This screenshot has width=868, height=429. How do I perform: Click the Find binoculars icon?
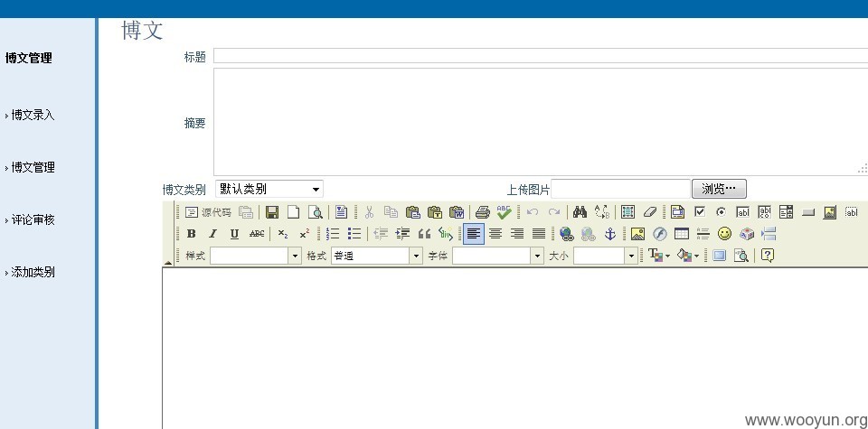click(580, 212)
